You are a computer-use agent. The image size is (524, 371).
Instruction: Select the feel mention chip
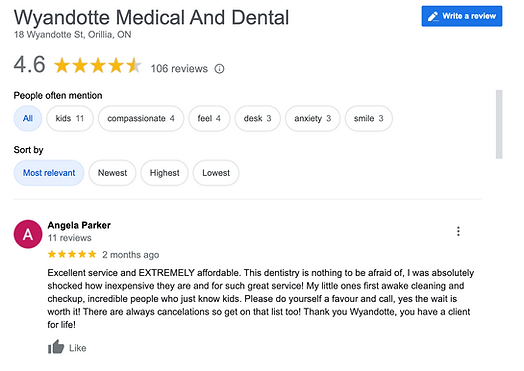[209, 118]
